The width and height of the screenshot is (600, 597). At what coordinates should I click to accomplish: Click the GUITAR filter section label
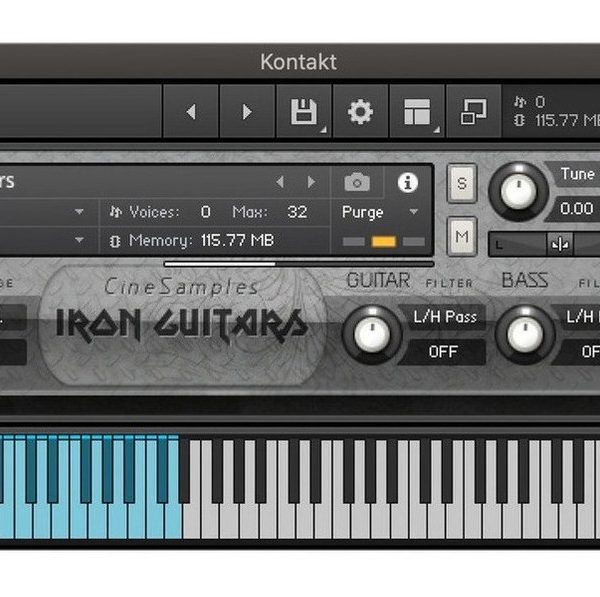pyautogui.click(x=378, y=281)
